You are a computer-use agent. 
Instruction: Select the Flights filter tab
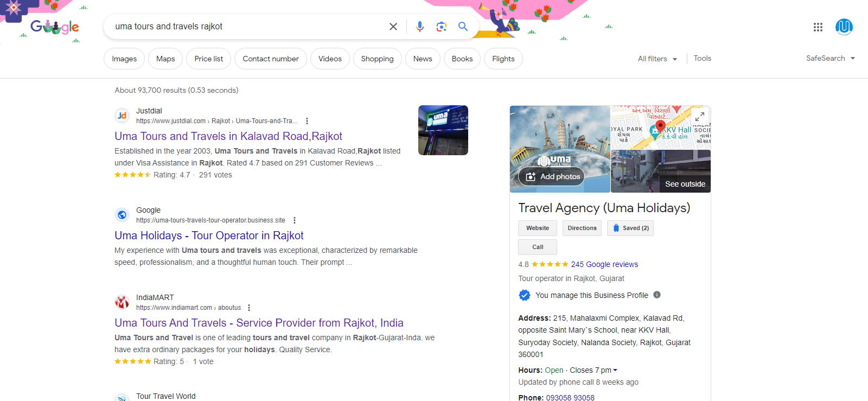(x=503, y=59)
